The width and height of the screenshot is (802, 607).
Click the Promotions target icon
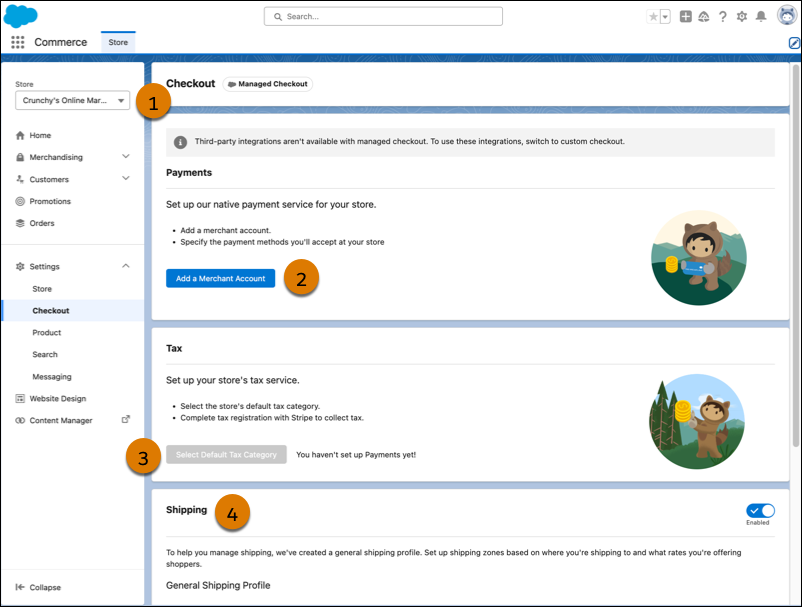(20, 201)
